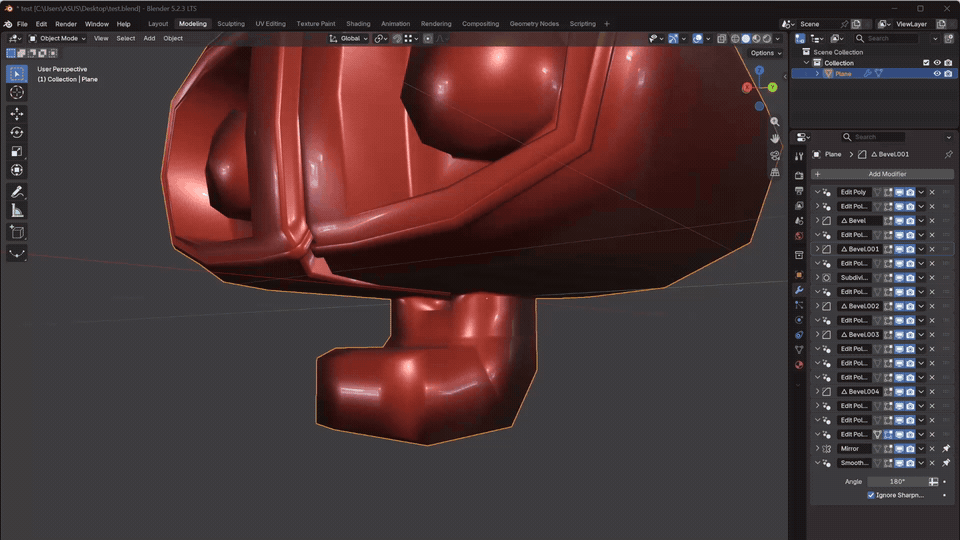This screenshot has width=960, height=540.
Task: Open the Object properties tab
Action: [x=799, y=275]
